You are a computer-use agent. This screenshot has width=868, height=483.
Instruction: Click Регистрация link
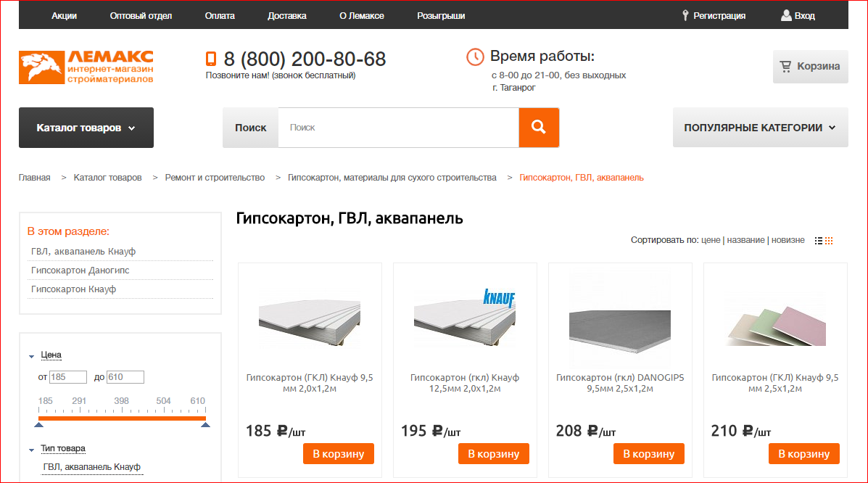719,15
